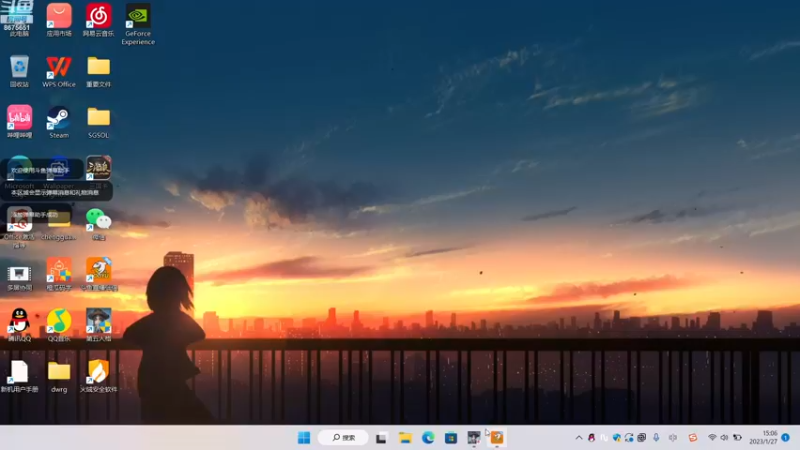The image size is (800, 450).
Task: Launch Microsoft Edge from the taskbar
Action: (428, 438)
